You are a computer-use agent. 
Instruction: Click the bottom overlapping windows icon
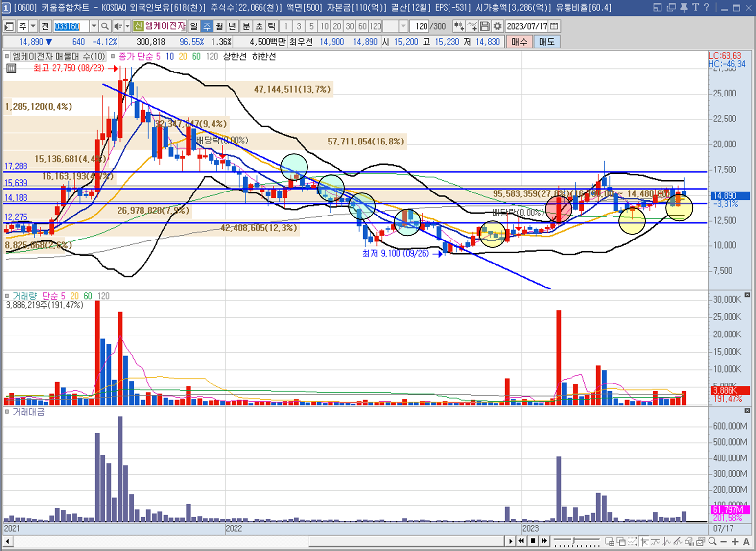pos(621,541)
